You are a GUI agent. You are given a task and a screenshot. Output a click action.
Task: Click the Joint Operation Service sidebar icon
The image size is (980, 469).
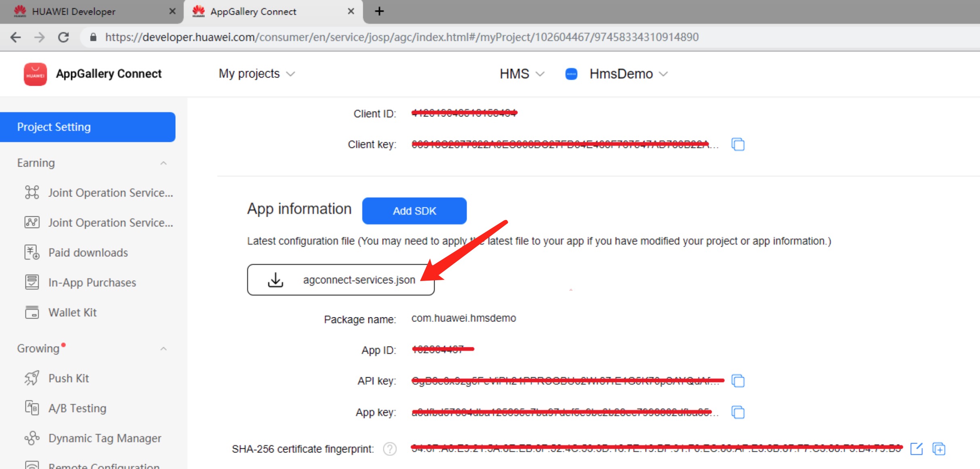32,192
